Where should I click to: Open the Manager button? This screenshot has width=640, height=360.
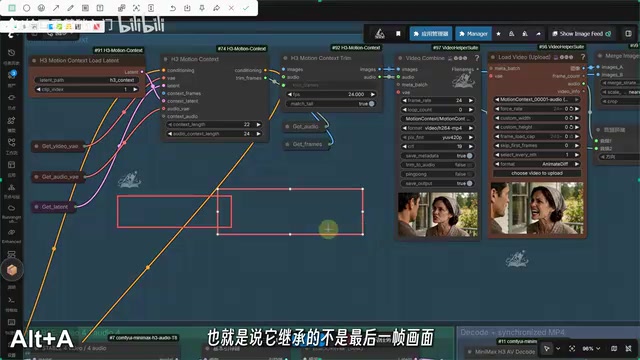(473, 34)
